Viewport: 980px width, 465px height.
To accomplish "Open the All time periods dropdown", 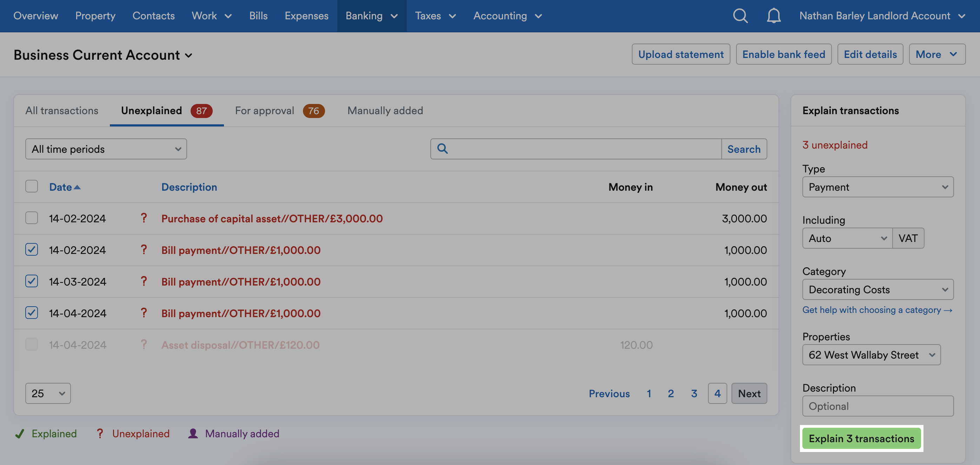I will point(106,149).
